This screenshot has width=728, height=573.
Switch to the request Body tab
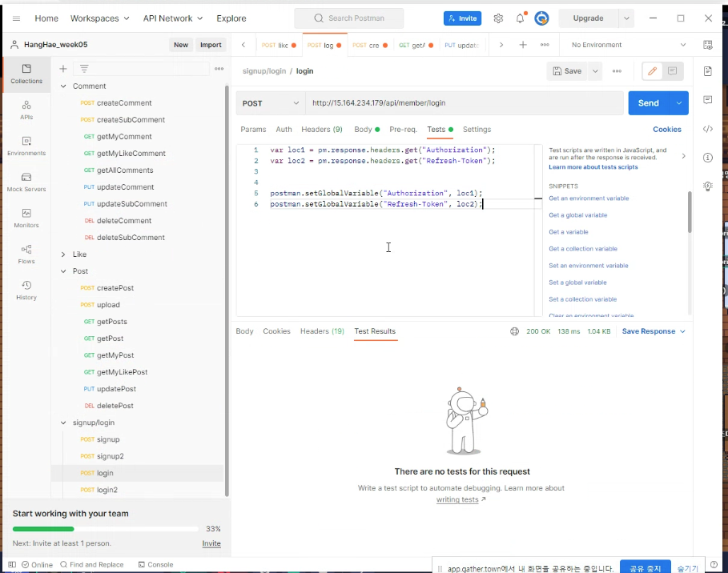[366, 130]
